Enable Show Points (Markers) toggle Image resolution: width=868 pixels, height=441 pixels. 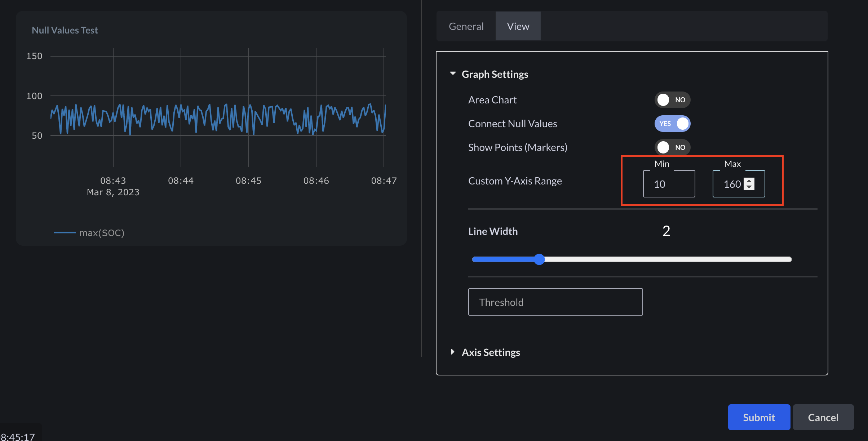pyautogui.click(x=672, y=147)
